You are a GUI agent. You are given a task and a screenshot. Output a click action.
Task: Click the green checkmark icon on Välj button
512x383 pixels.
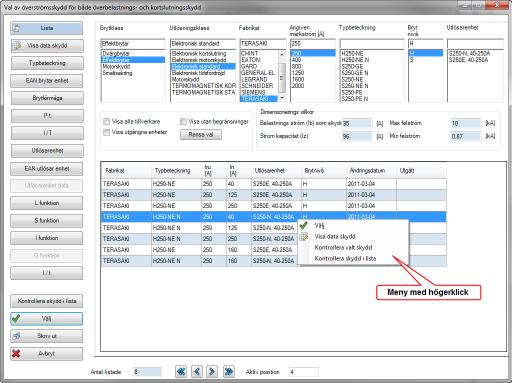click(x=16, y=319)
